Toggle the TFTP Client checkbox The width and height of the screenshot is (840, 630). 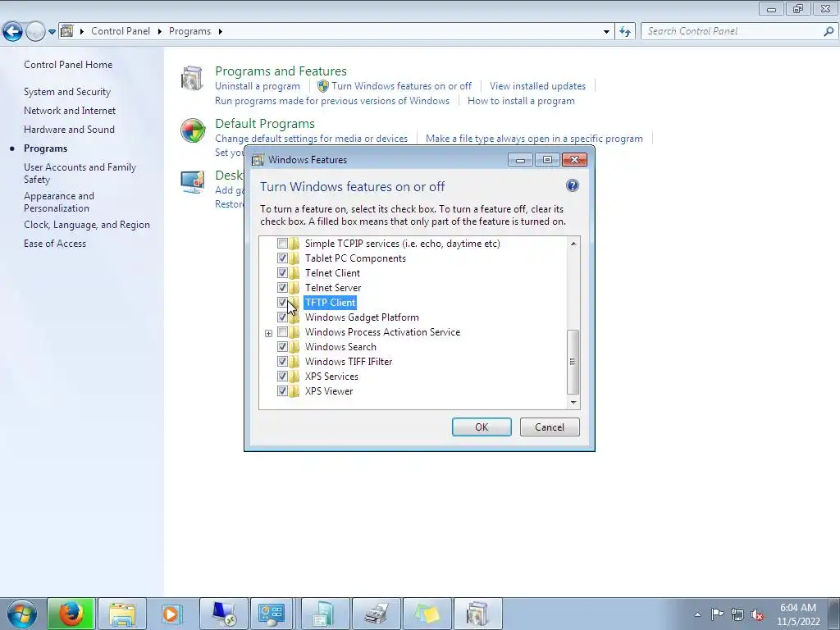click(x=282, y=302)
